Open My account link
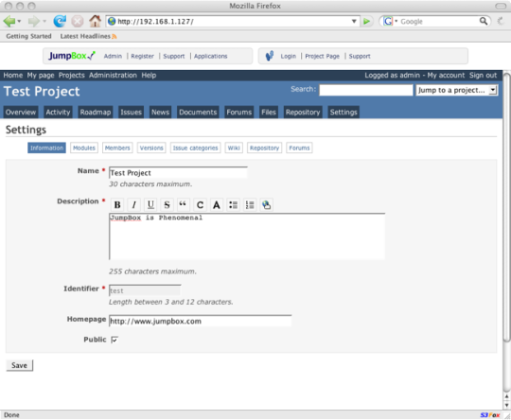This screenshot has height=420, width=511. point(446,76)
